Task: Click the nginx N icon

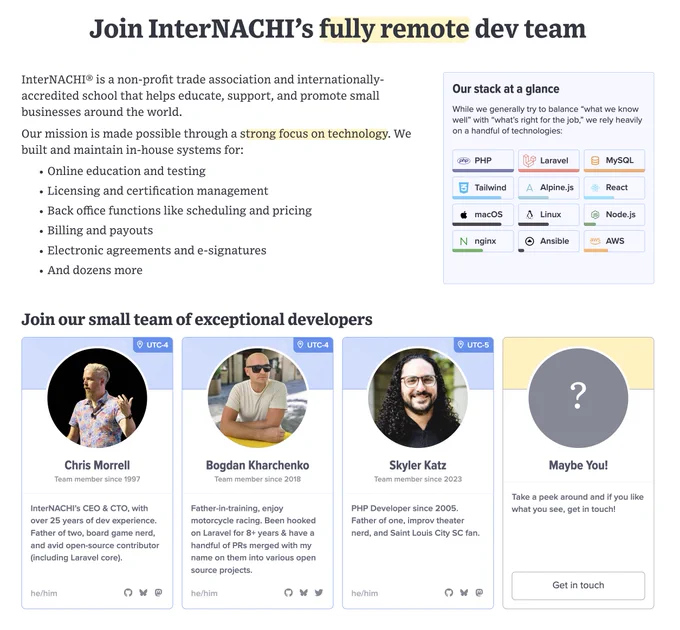Action: click(464, 242)
